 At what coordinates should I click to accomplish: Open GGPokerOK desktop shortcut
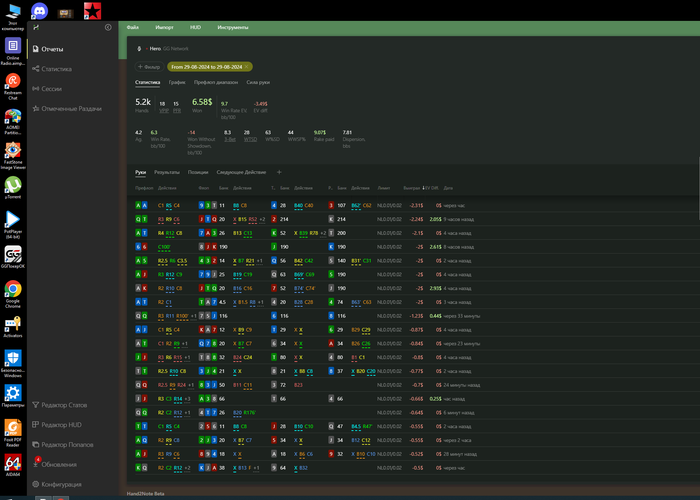tap(13, 257)
